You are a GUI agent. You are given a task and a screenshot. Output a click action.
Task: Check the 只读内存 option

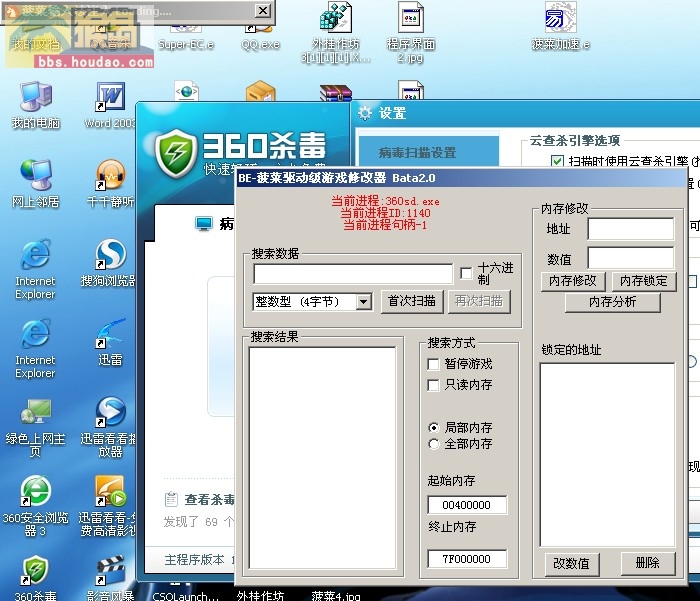click(433, 385)
